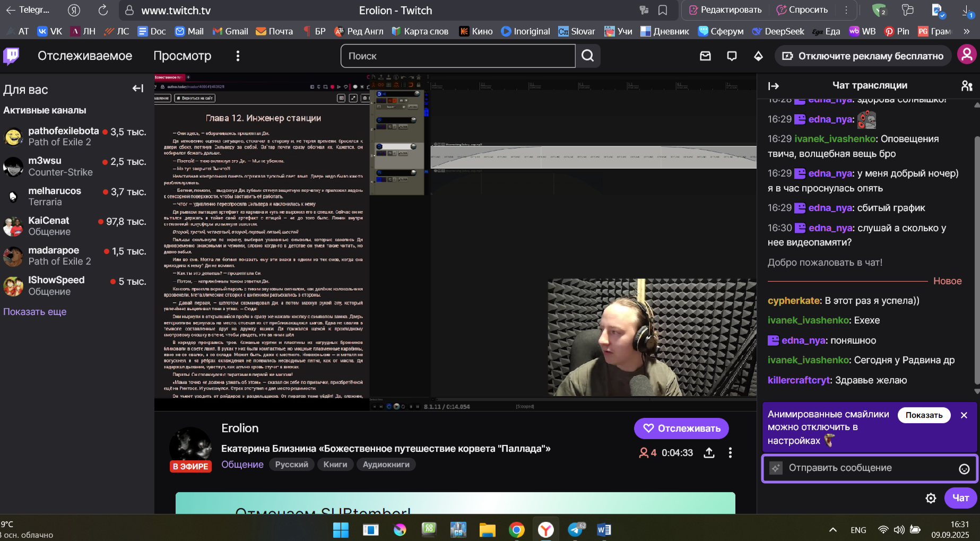Open Twitch navigation three-dots menu
This screenshot has height=541, width=980.
click(238, 56)
